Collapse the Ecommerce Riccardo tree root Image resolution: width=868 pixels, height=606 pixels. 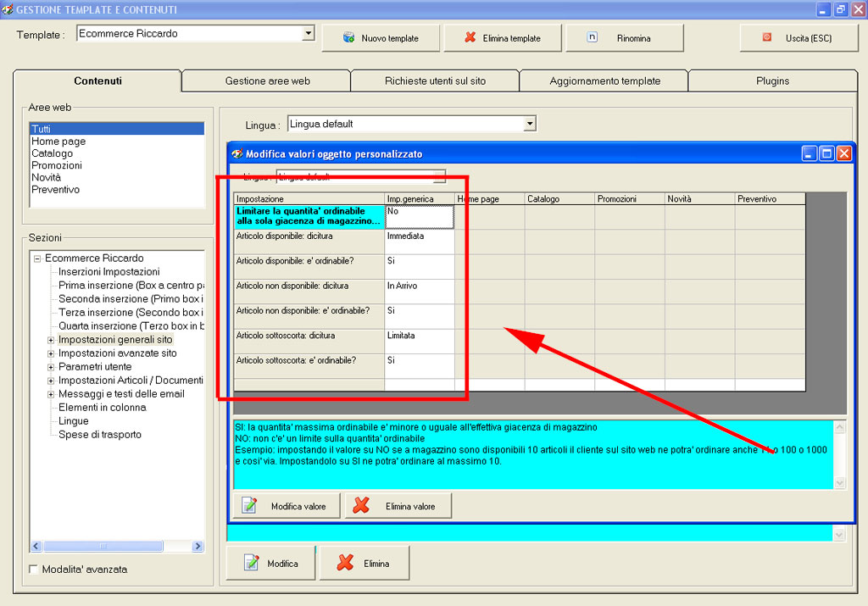tap(37, 259)
